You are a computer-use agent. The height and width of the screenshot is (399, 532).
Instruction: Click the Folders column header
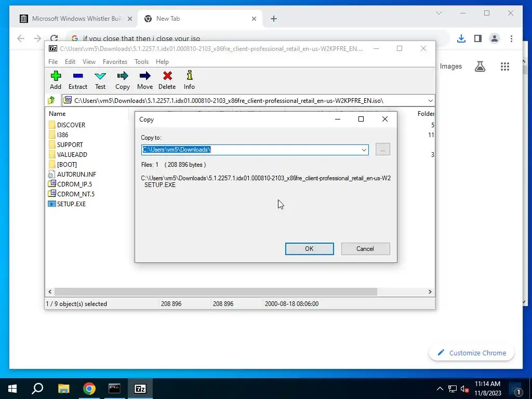(426, 114)
